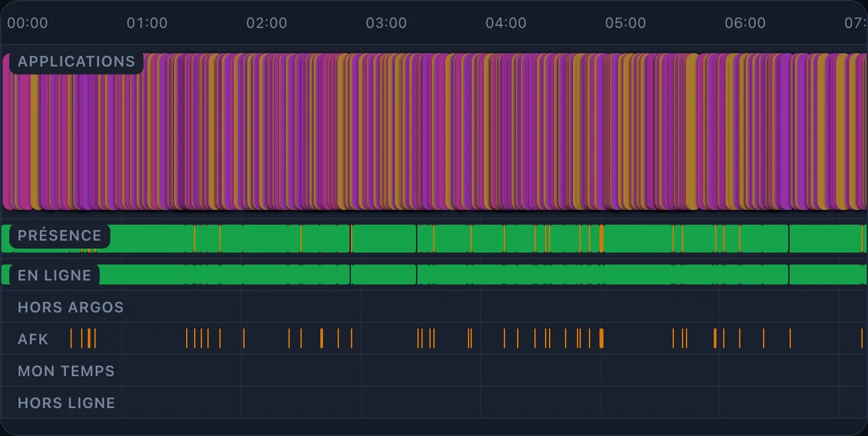Image resolution: width=868 pixels, height=436 pixels.
Task: Jump to the 01:00 time marker
Action: click(x=148, y=23)
